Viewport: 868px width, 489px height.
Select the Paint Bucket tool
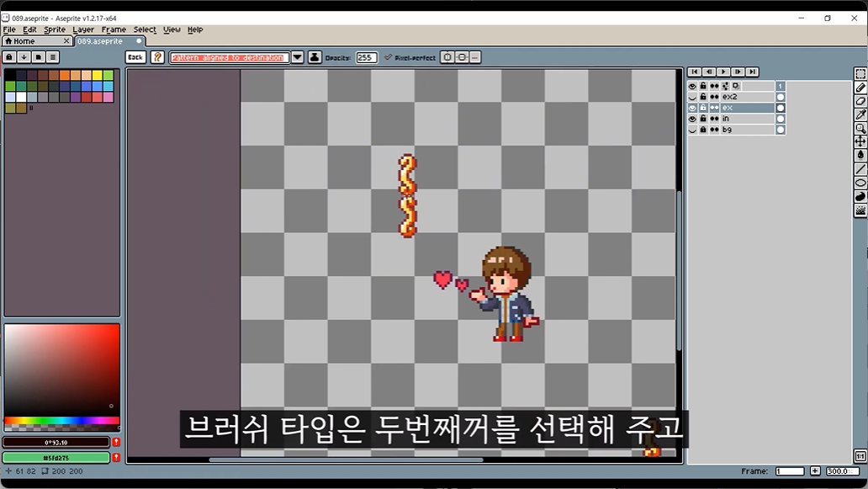tap(860, 156)
